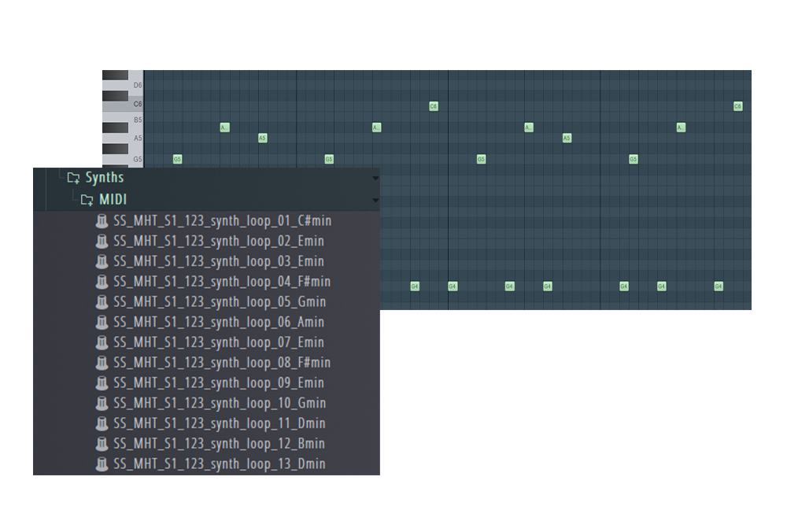Viewport: 787px width, 532px height.
Task: Click the MIDI subfolder icon
Action: point(87,200)
